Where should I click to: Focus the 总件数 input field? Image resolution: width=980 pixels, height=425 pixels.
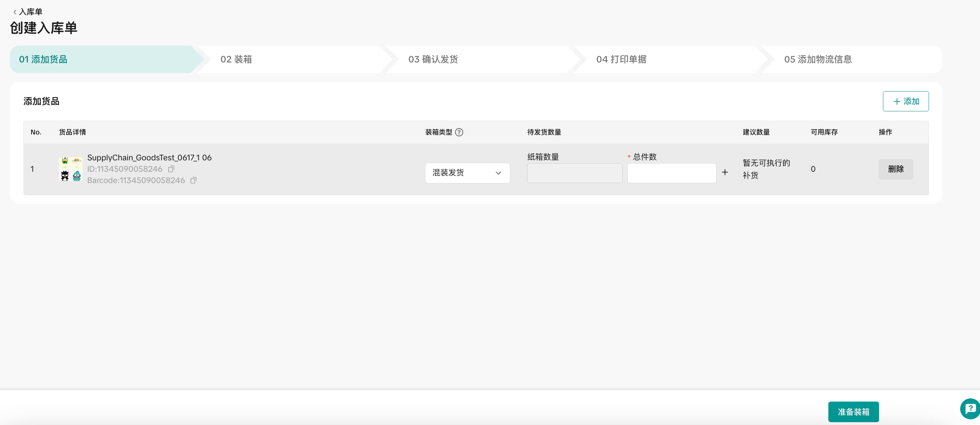tap(671, 173)
